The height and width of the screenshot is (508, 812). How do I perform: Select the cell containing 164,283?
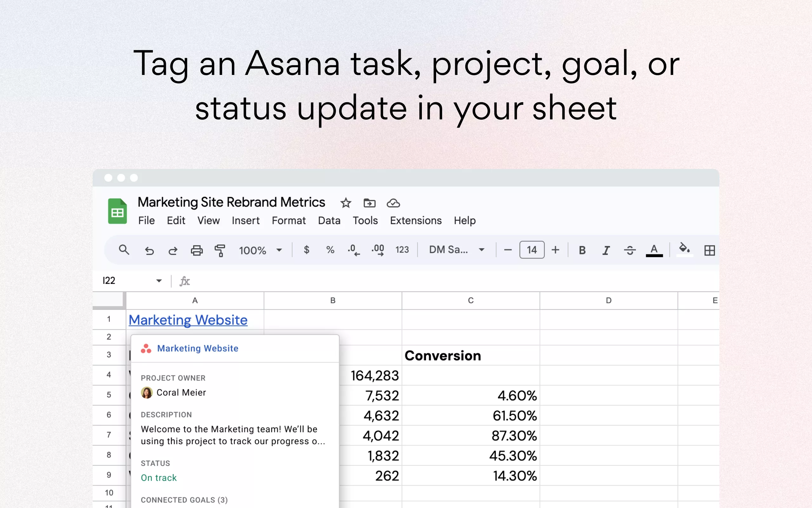[x=370, y=375]
